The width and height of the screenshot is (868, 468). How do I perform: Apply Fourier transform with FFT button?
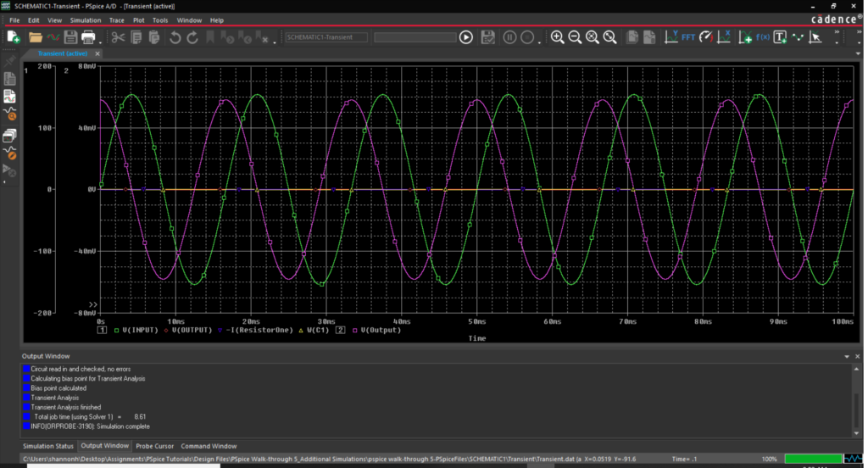[688, 37]
